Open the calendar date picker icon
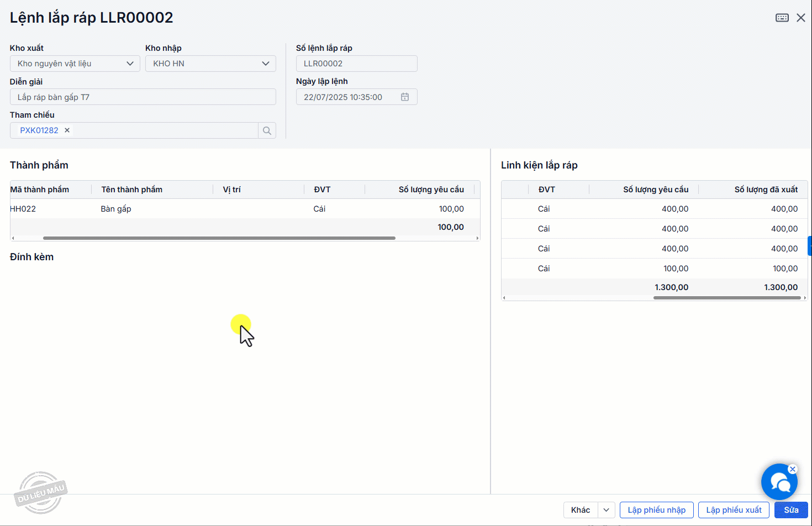This screenshot has width=812, height=526. (x=405, y=97)
